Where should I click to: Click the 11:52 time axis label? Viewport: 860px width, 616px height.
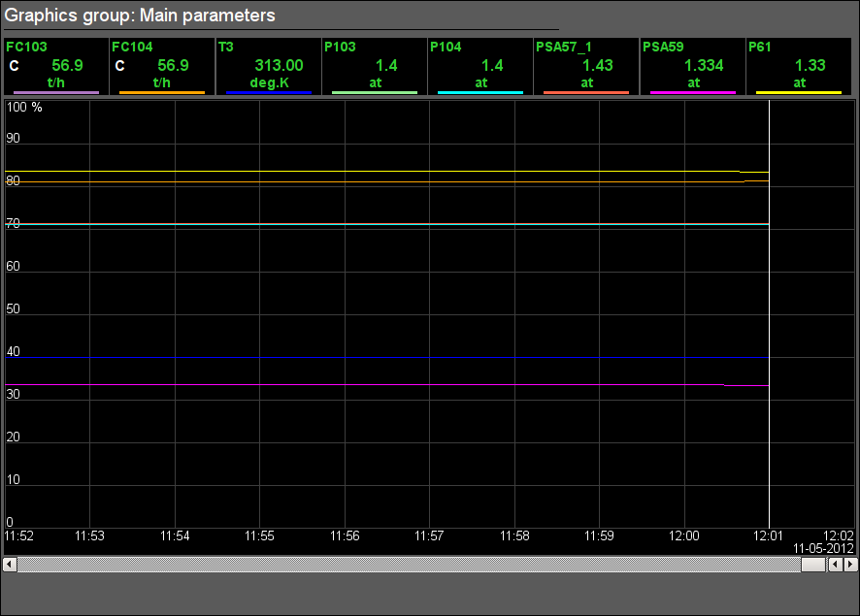(x=19, y=535)
